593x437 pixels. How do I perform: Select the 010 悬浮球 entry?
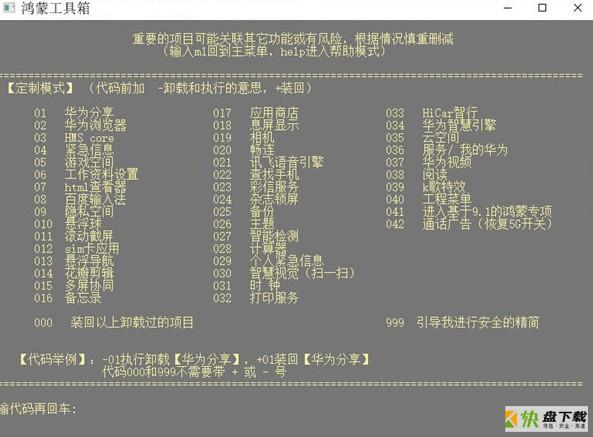click(68, 224)
